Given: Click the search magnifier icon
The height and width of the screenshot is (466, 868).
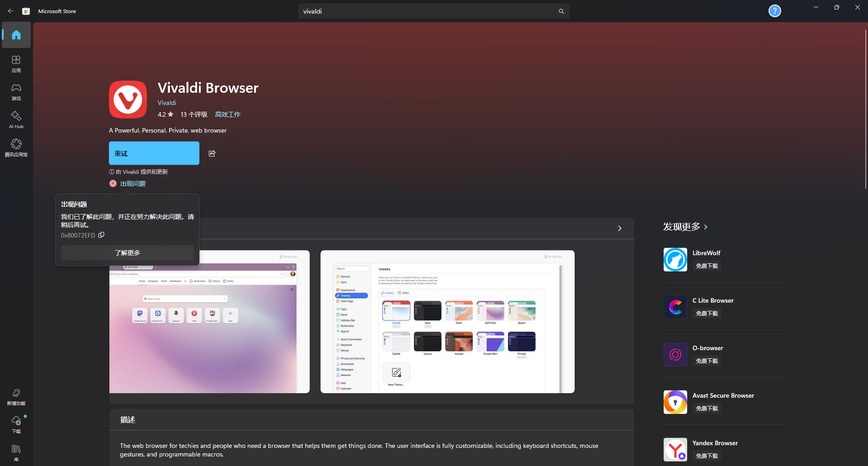Looking at the screenshot, I should point(561,11).
